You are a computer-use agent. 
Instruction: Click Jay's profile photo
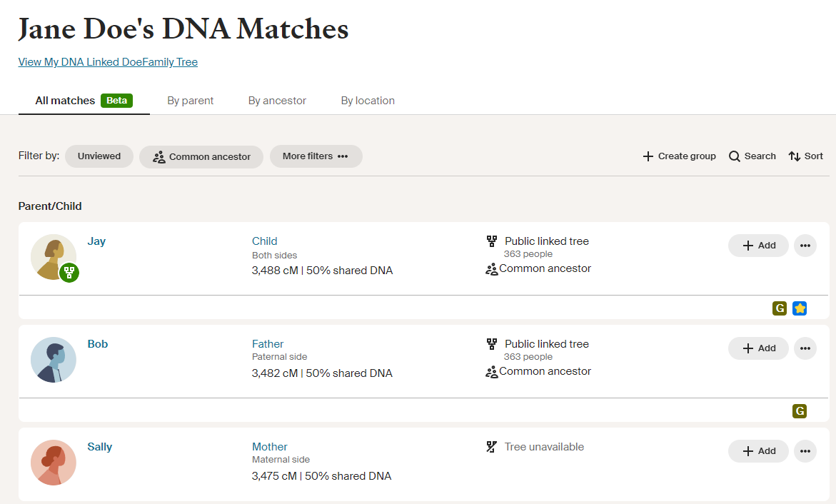54,257
